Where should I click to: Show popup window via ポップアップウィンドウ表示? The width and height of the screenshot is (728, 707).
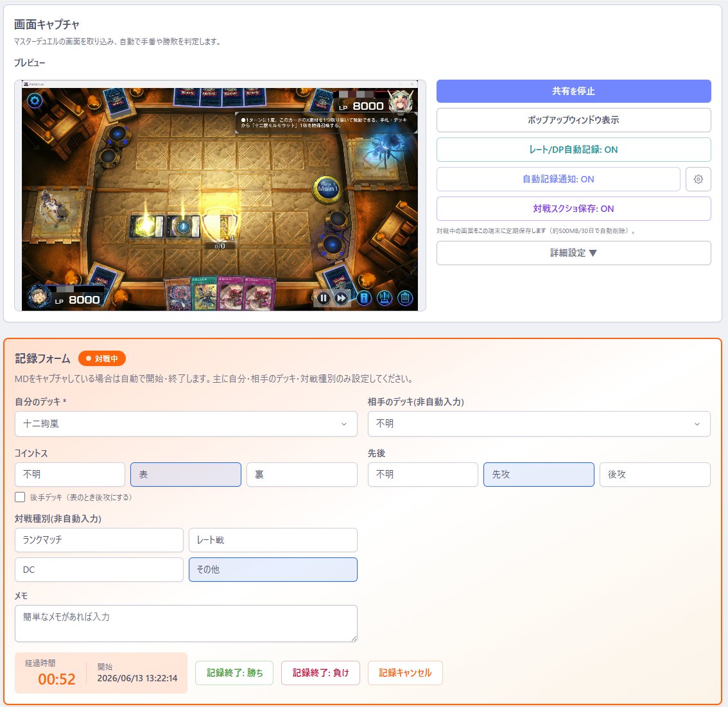coord(573,120)
